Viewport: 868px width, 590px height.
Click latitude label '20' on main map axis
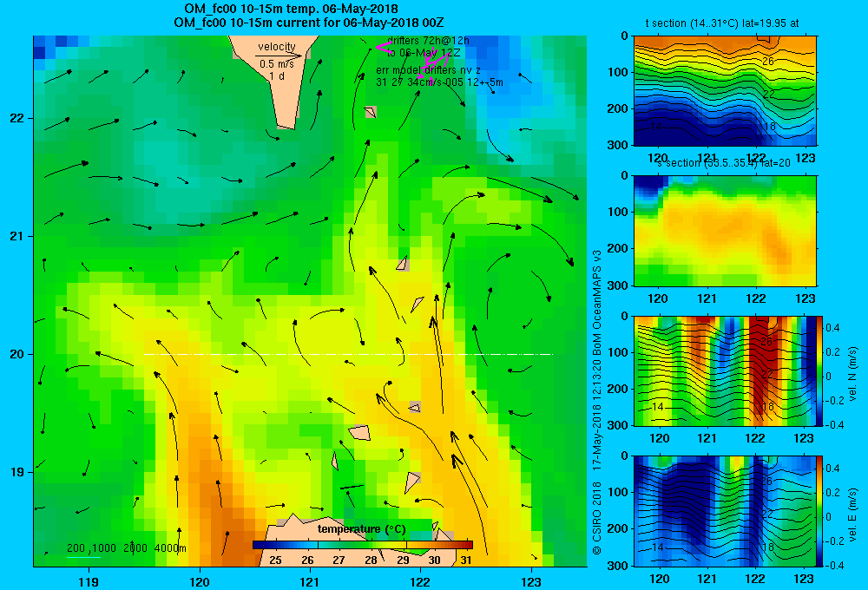(x=16, y=354)
